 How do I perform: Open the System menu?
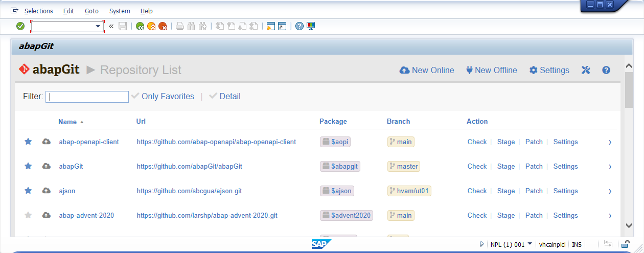(120, 11)
